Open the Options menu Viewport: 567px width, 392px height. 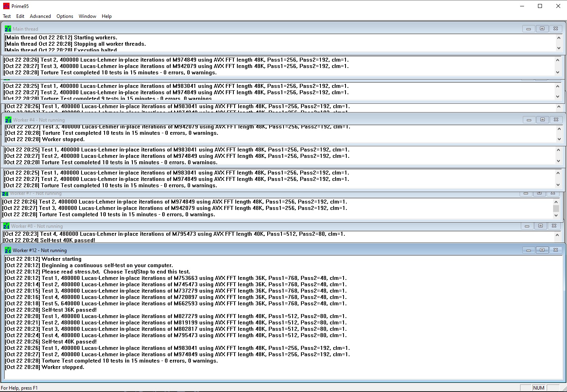[65, 16]
